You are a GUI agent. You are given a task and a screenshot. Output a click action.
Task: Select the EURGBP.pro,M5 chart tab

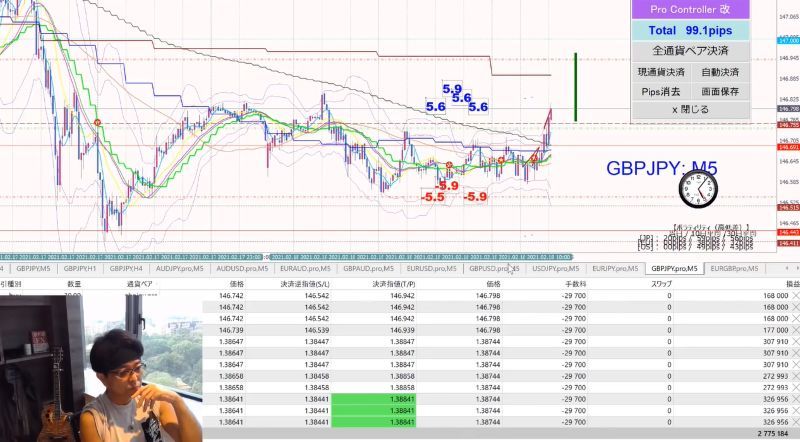(x=734, y=268)
